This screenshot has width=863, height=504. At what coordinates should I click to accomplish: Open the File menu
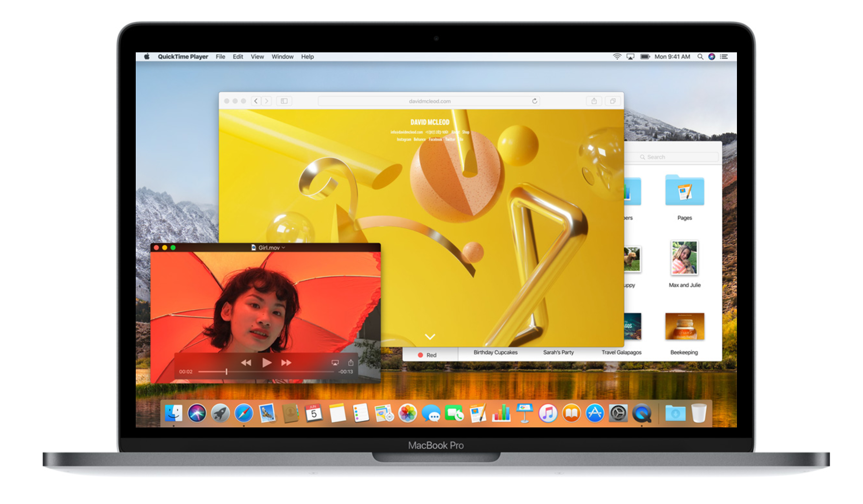(x=221, y=57)
